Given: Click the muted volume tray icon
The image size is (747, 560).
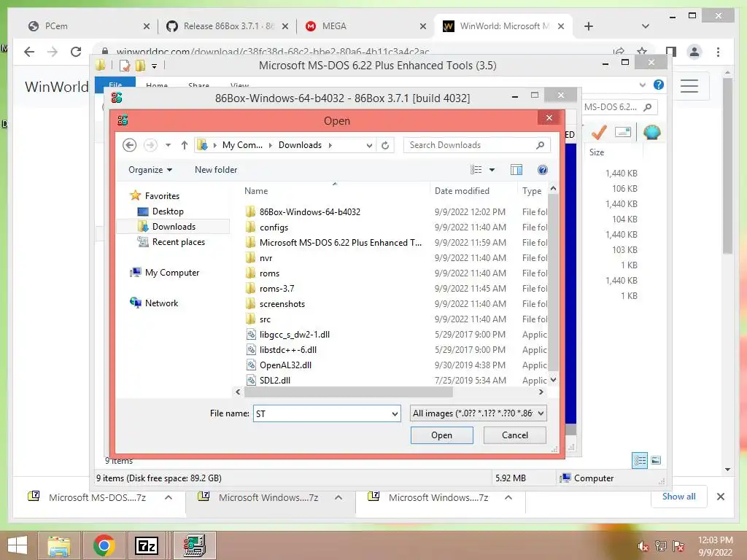Looking at the screenshot, I should point(643,546).
